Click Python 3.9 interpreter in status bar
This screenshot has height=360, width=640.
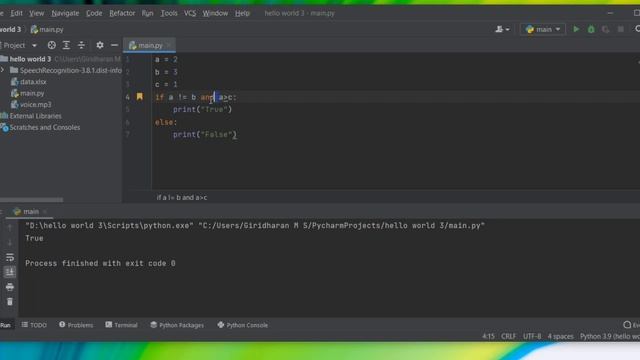click(x=610, y=336)
